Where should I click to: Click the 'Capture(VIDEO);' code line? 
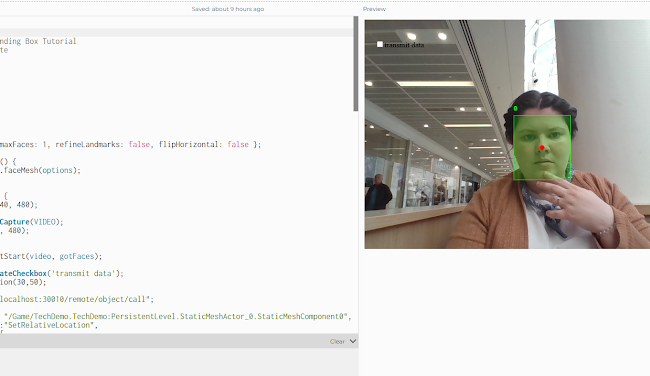tap(32, 222)
